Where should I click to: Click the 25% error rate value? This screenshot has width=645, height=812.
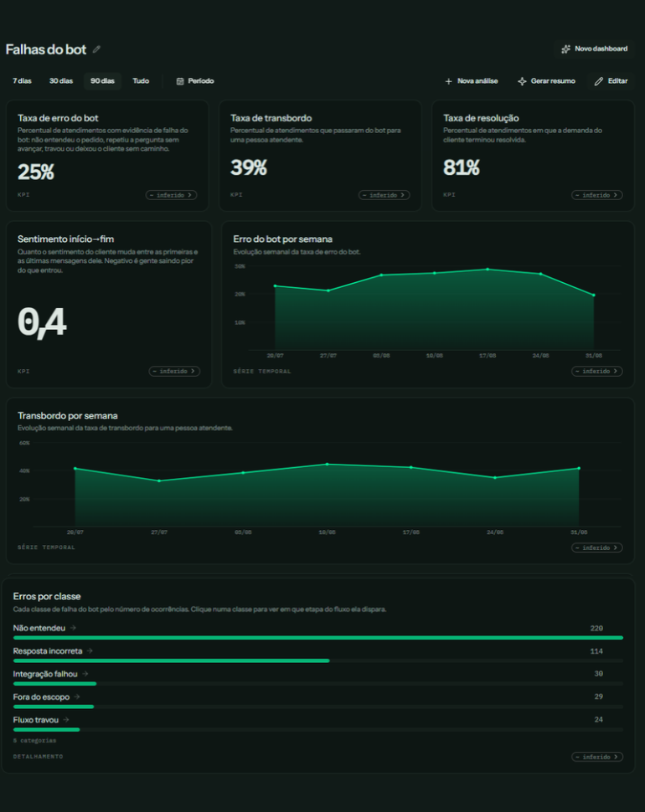coord(36,172)
